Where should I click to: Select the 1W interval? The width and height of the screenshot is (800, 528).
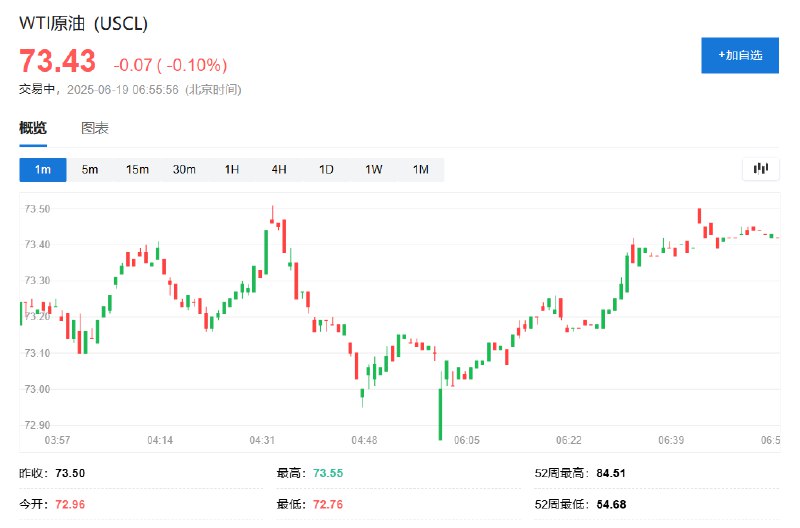(373, 169)
